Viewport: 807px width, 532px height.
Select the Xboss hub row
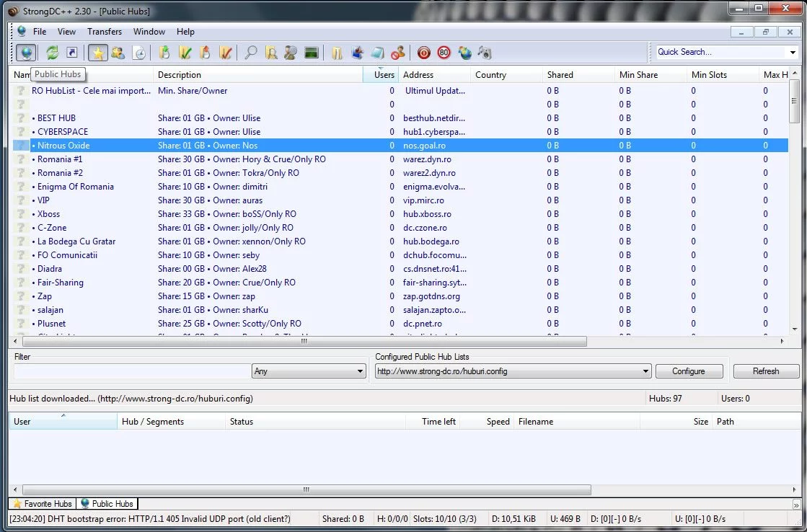coord(400,214)
